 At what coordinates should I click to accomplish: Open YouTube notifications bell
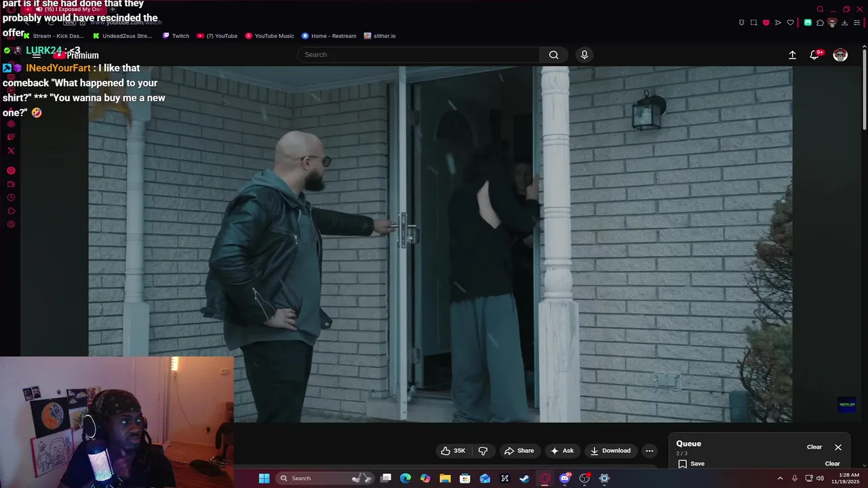pos(815,55)
